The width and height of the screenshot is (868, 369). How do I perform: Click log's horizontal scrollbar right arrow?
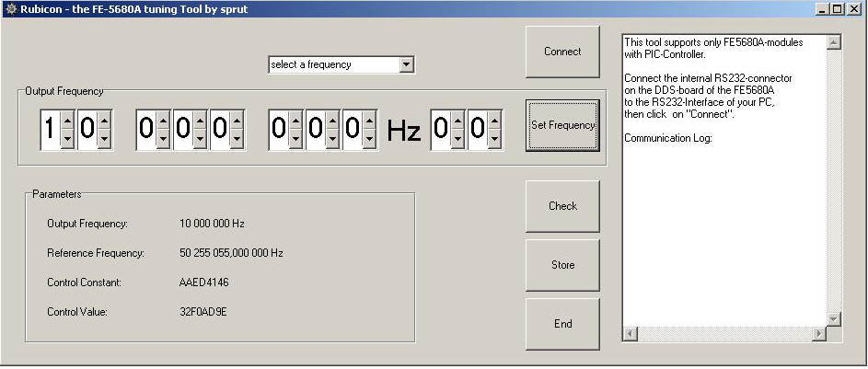point(819,333)
